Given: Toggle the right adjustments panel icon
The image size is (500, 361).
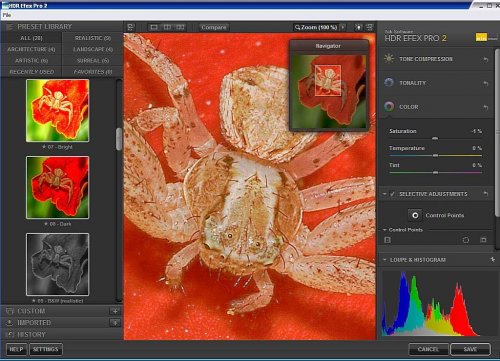Looking at the screenshot, I should (370, 27).
